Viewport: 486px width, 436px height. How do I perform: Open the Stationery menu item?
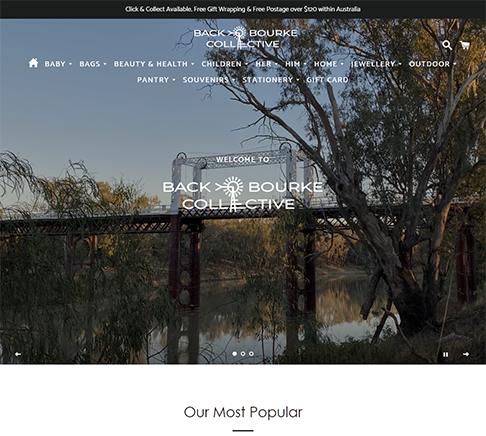click(x=271, y=80)
